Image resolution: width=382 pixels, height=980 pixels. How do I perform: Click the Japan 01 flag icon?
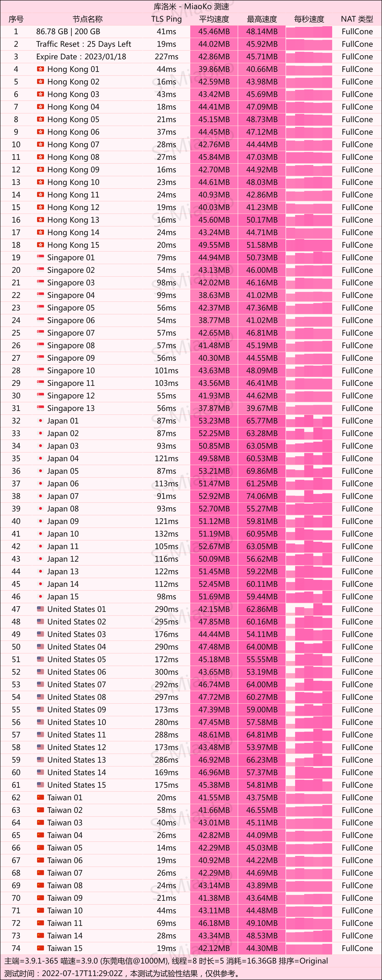click(x=40, y=420)
